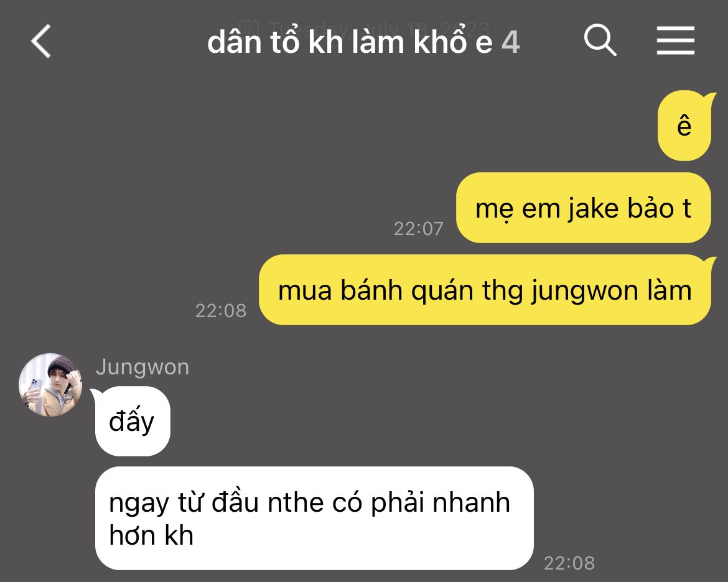Tap the words "hơn kh" in the last message
The image size is (728, 582).
click(151, 535)
